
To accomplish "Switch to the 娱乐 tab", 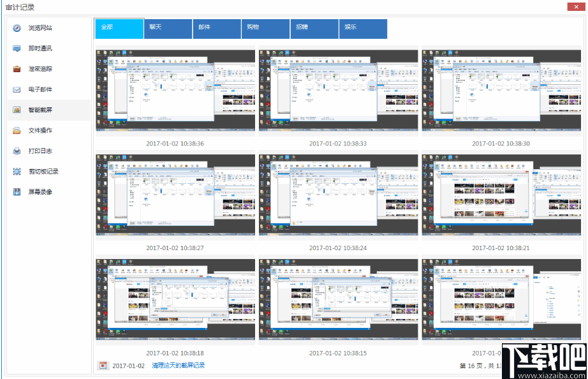I will pyautogui.click(x=363, y=29).
